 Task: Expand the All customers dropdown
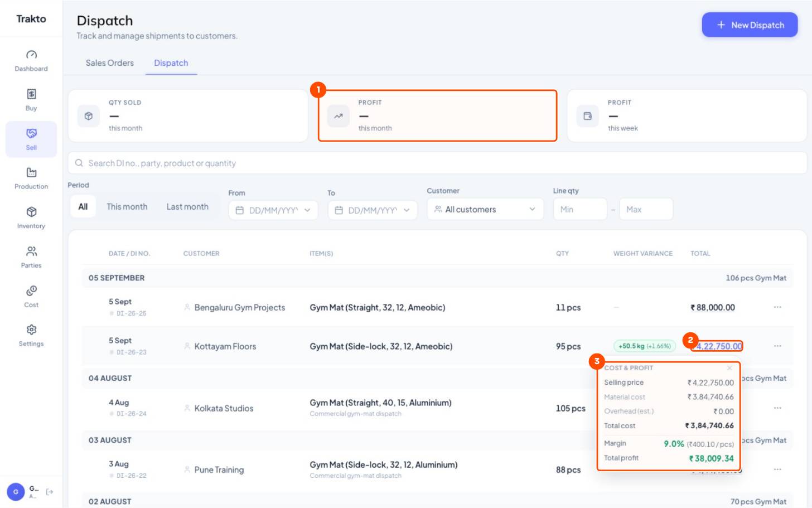[x=485, y=210]
